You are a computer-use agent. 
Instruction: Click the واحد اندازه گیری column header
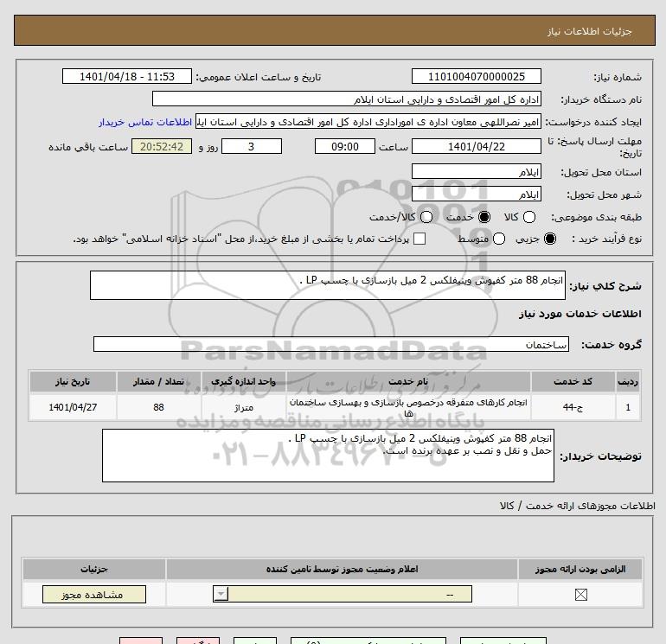[x=244, y=381]
